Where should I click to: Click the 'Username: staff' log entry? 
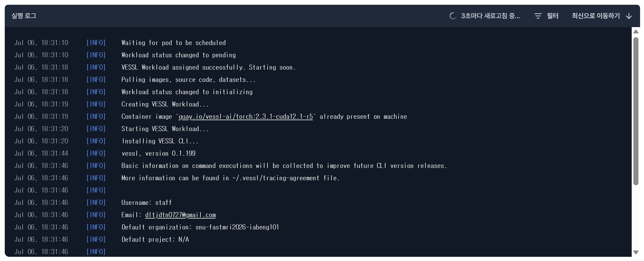[x=146, y=203]
